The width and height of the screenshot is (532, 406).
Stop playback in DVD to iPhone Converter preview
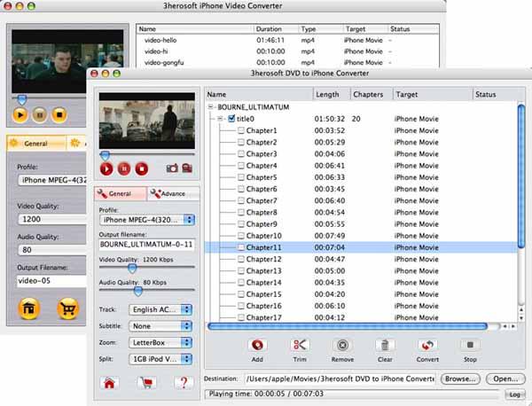pyautogui.click(x=142, y=168)
